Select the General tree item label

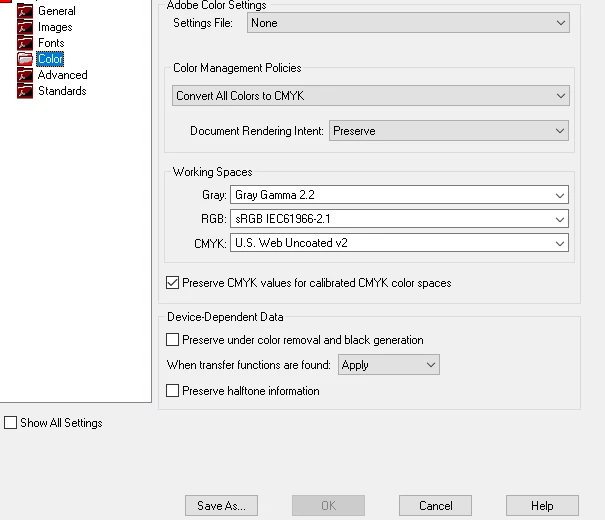57,11
